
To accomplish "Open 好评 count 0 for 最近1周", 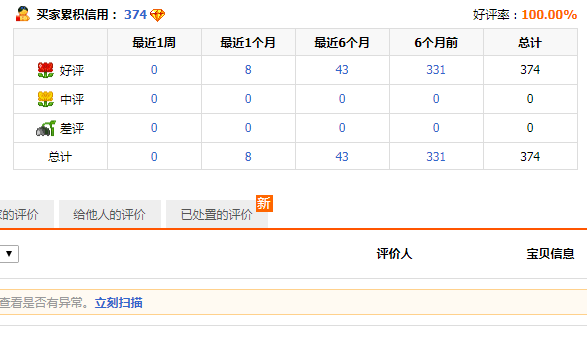I will tap(154, 70).
